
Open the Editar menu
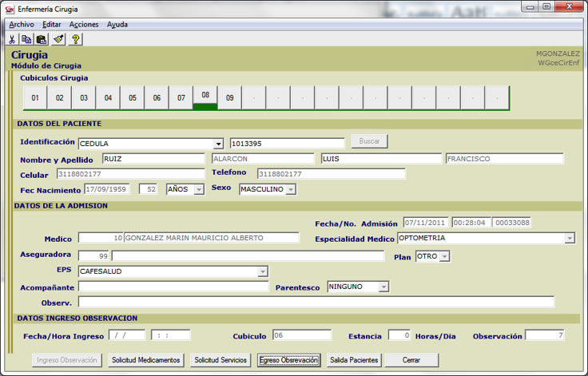51,25
